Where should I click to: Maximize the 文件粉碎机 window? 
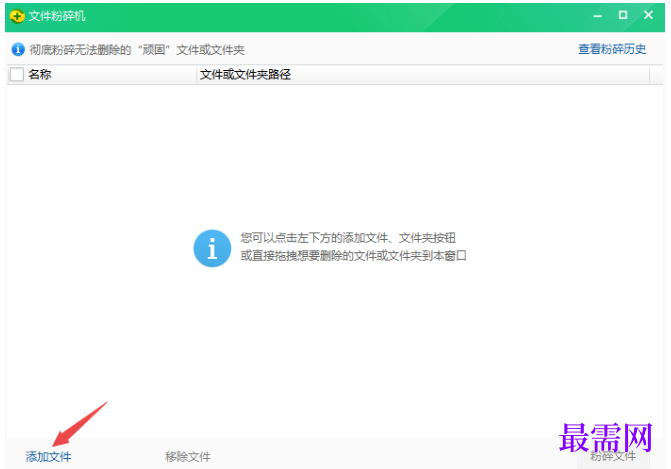[x=623, y=15]
